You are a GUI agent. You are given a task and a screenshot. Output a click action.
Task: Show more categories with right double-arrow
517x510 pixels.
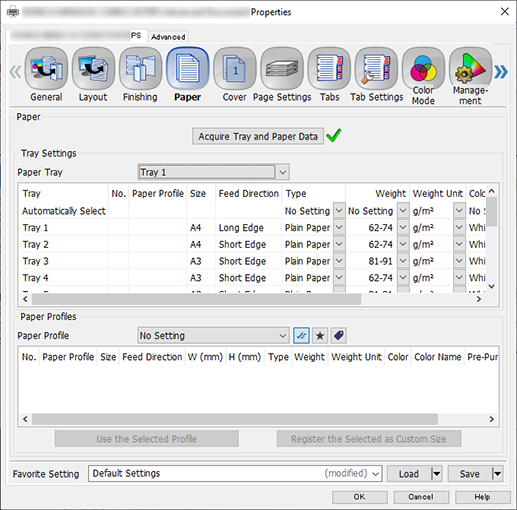pos(501,72)
